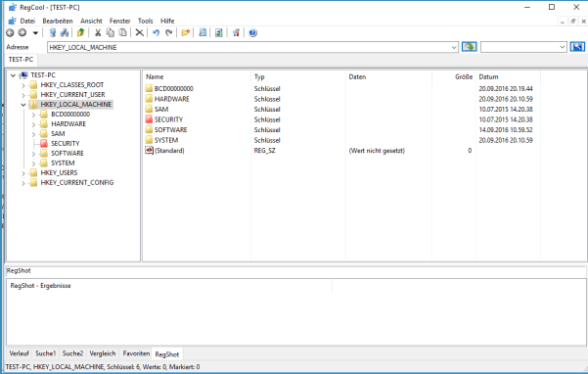
Task: Switch to the Favoriten bottom tab
Action: tap(136, 353)
